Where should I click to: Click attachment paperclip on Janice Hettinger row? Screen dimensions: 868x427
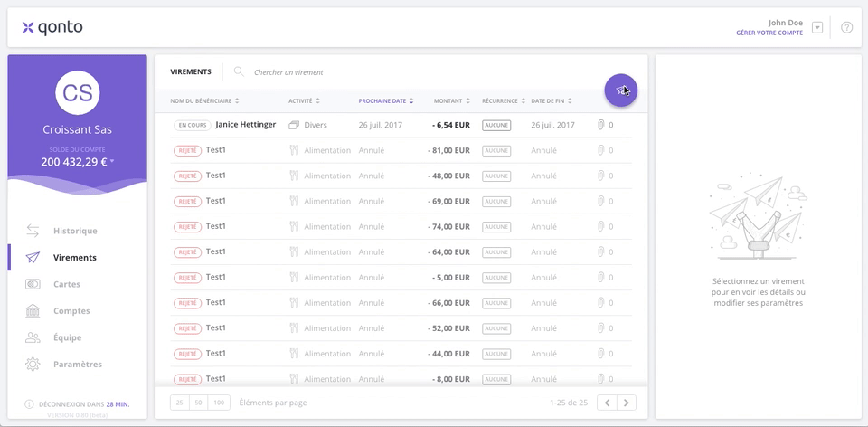(600, 125)
